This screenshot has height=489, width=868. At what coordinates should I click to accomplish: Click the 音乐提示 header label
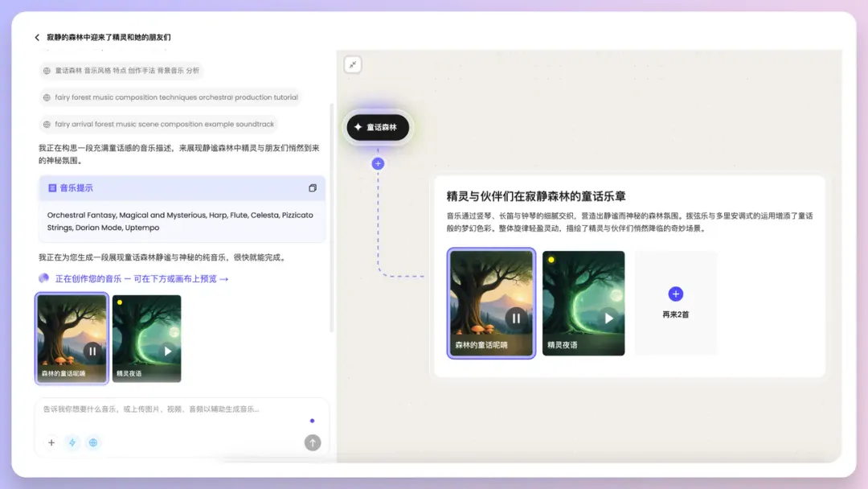(x=76, y=188)
